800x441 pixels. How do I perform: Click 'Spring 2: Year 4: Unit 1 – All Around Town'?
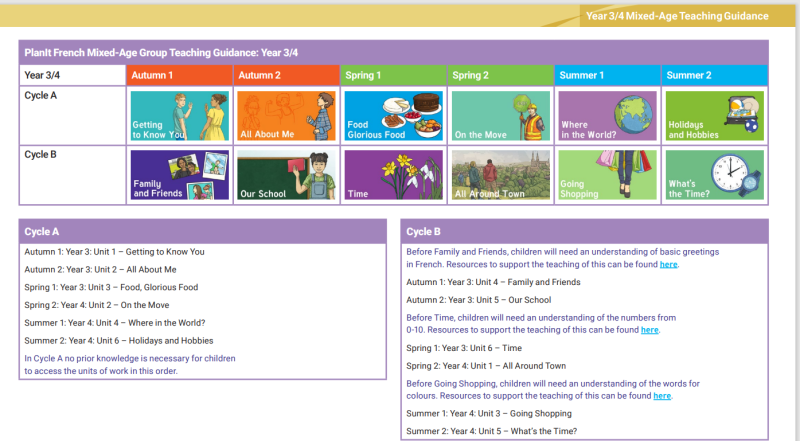coord(486,366)
